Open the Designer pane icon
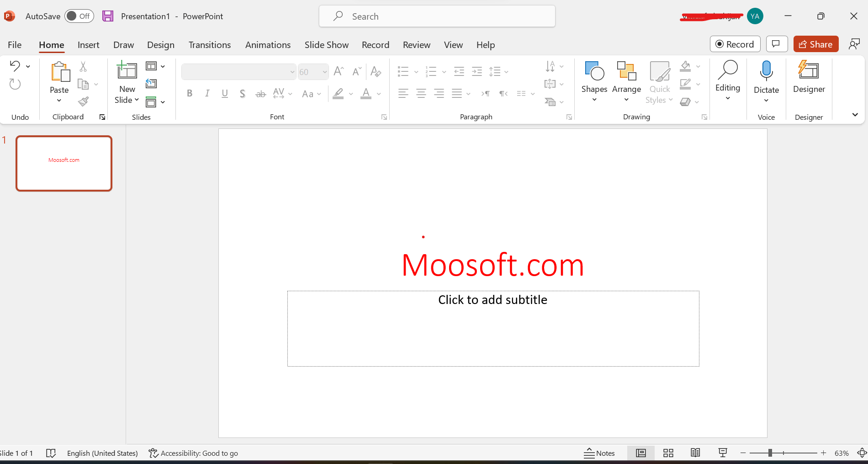868x464 pixels. click(809, 71)
